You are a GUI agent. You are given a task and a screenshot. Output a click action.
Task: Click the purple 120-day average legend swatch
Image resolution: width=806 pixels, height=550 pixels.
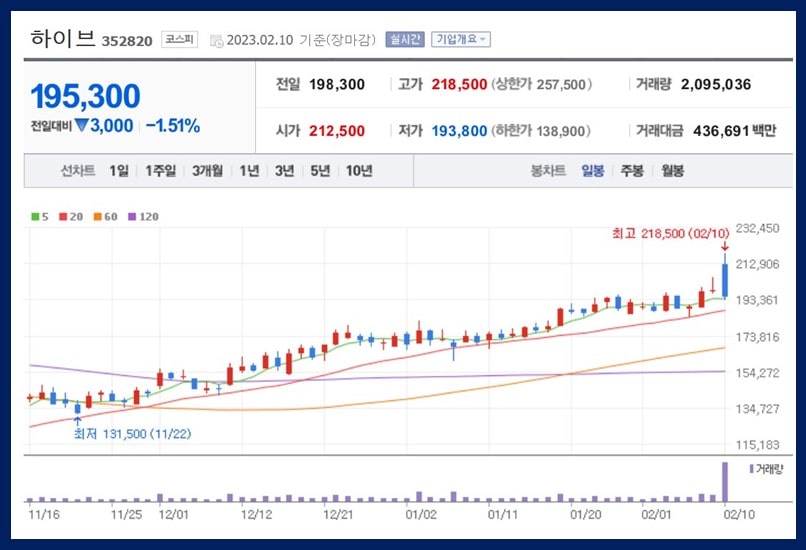tap(132, 216)
